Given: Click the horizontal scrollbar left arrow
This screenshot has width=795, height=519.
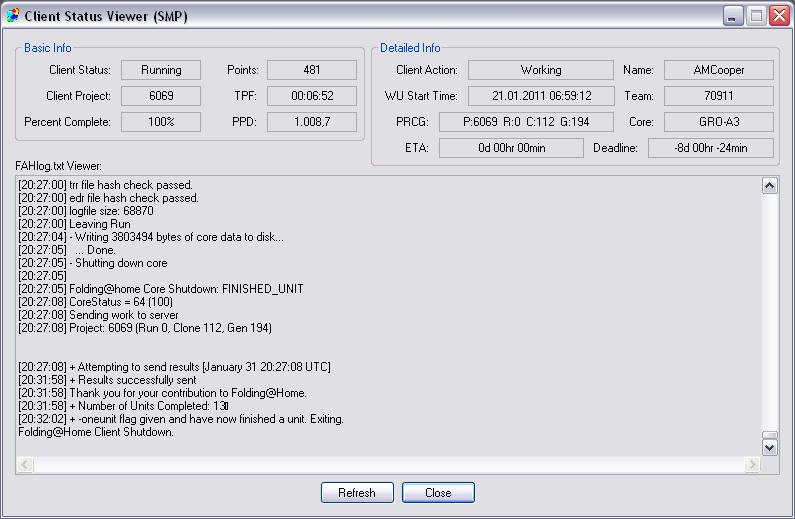Looking at the screenshot, I should pos(25,464).
